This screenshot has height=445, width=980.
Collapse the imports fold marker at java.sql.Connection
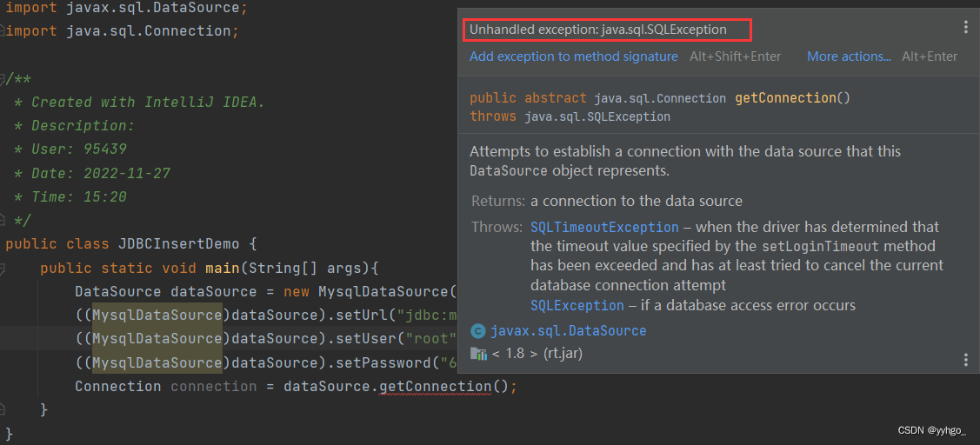point(3,30)
